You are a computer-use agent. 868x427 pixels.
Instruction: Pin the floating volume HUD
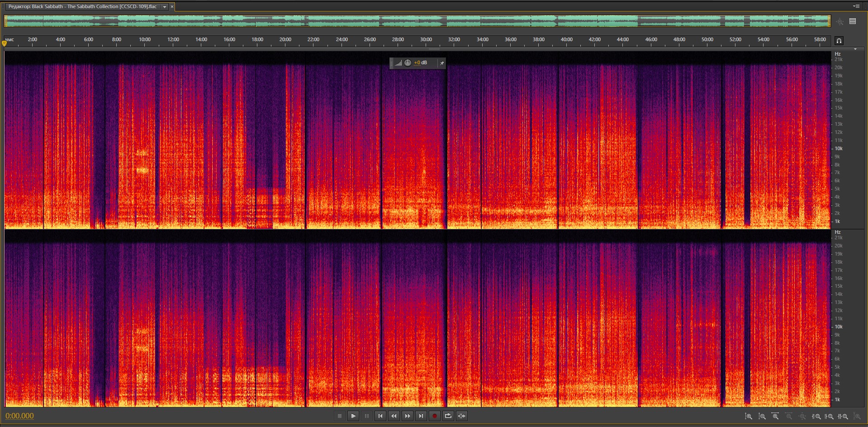(441, 63)
